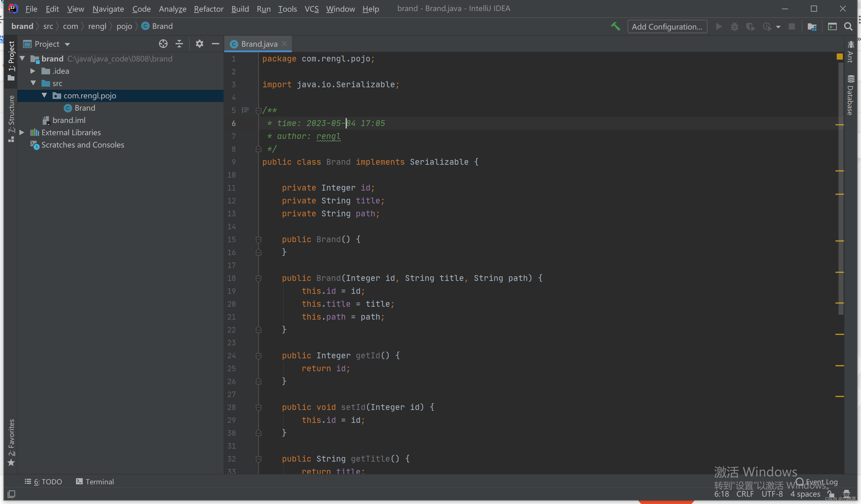Image resolution: width=861 pixels, height=504 pixels.
Task: Open Search Everywhere magnifier icon
Action: tap(848, 26)
